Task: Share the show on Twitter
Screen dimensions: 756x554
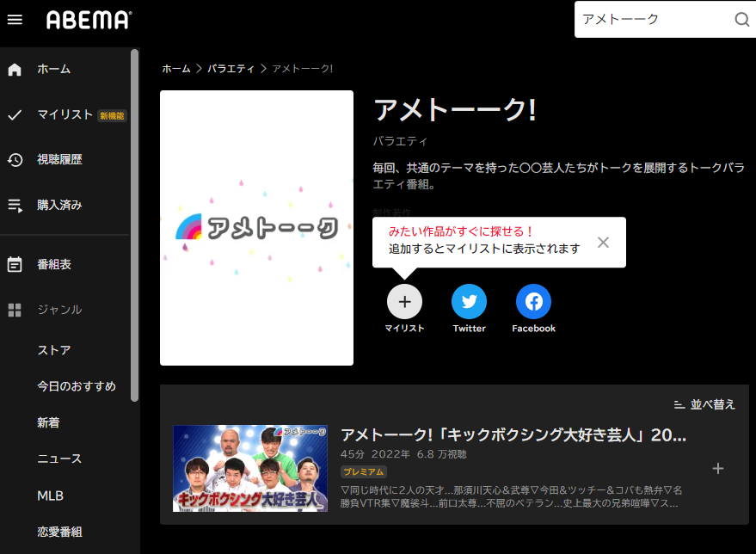Action: 469,301
